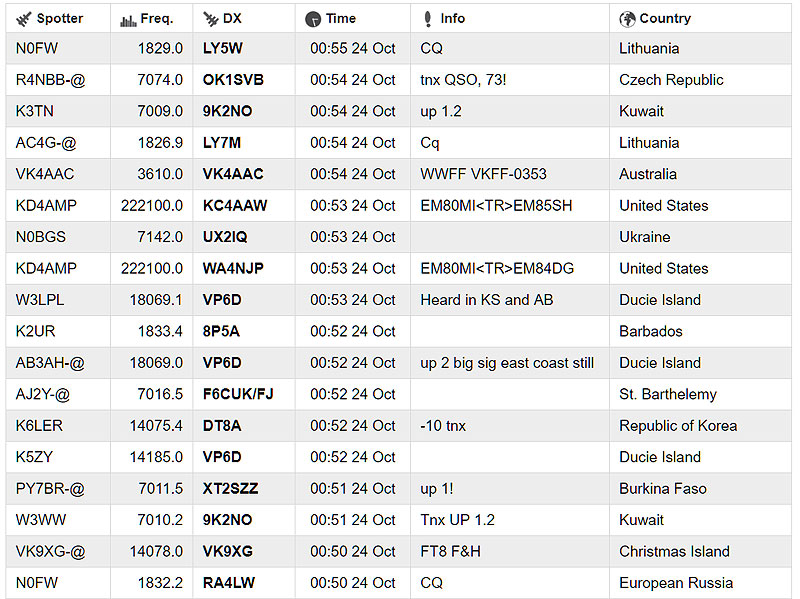This screenshot has height=599, width=800.
Task: Open DX callsign RA4LW
Action: coord(228,583)
